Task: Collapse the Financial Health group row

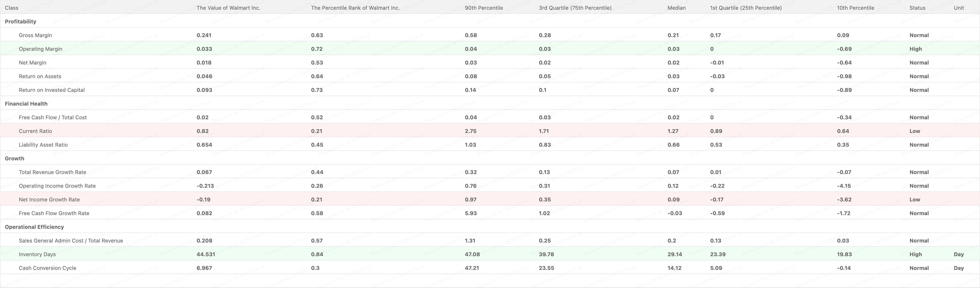Action: 26,104
